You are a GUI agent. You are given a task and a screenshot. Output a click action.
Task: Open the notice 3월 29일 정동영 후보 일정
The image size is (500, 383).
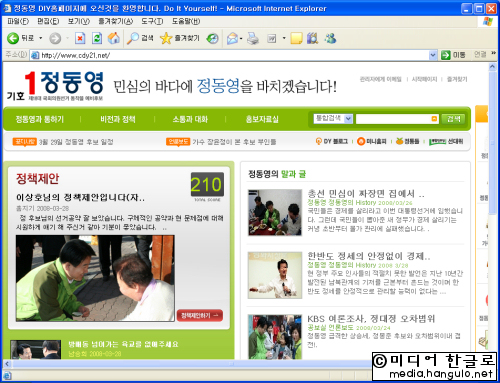pyautogui.click(x=76, y=142)
